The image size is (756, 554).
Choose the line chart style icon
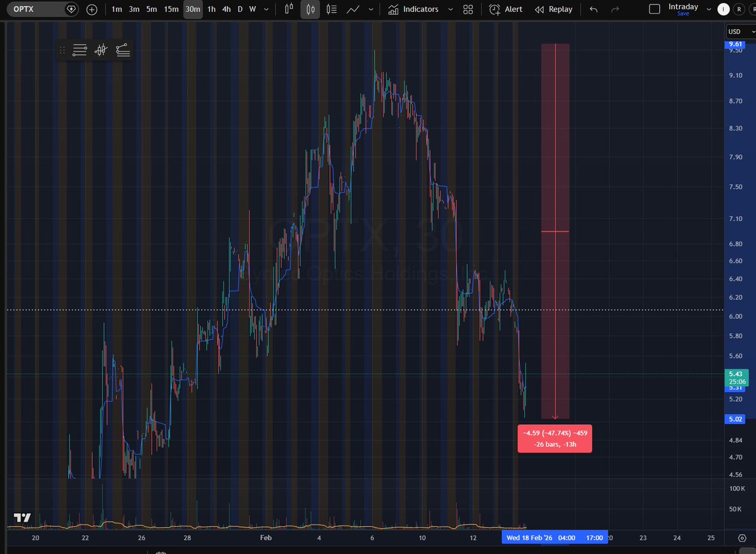(x=353, y=9)
